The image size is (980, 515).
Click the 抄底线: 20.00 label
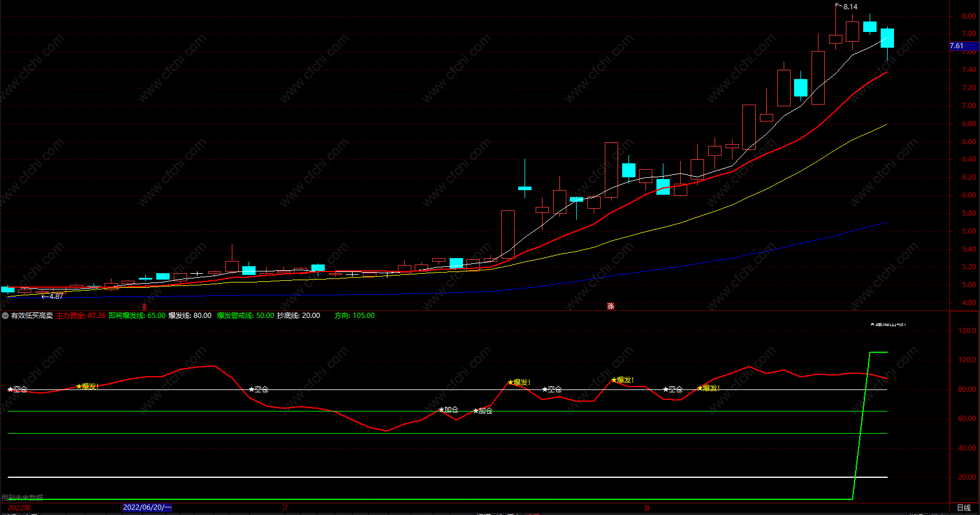(299, 316)
